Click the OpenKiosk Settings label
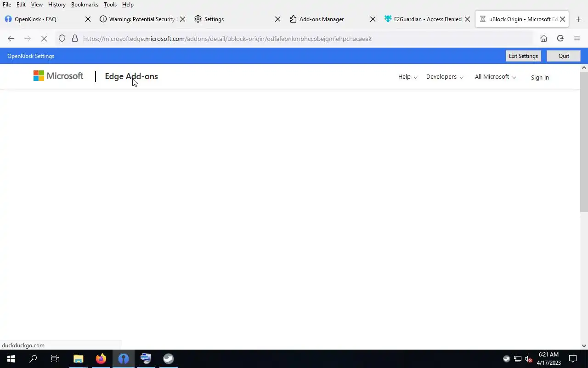The image size is (588, 368). tap(31, 56)
